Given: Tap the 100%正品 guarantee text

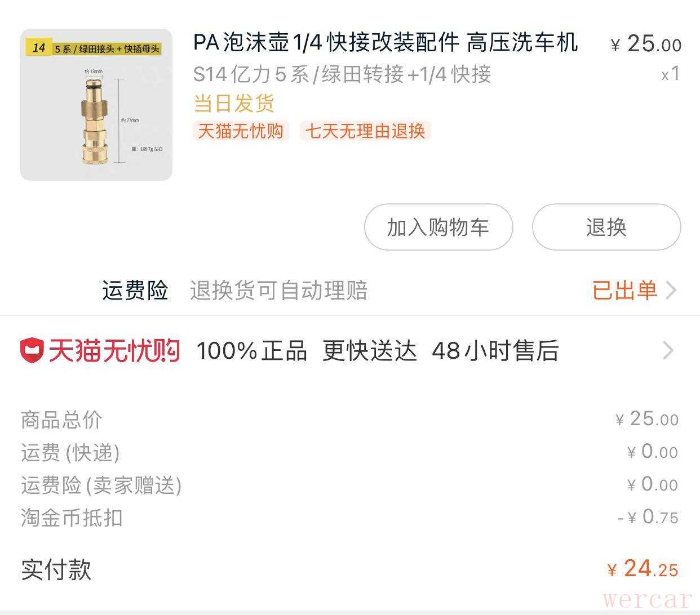Looking at the screenshot, I should click(251, 350).
